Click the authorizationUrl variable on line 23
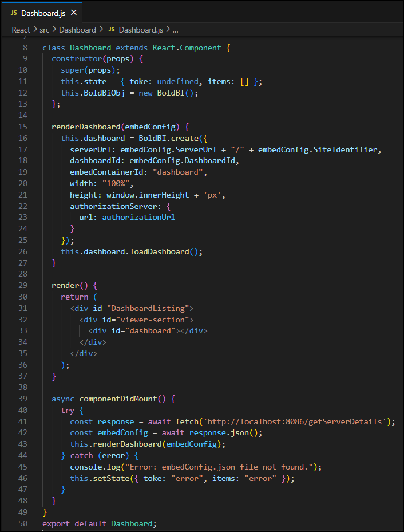 pyautogui.click(x=138, y=217)
